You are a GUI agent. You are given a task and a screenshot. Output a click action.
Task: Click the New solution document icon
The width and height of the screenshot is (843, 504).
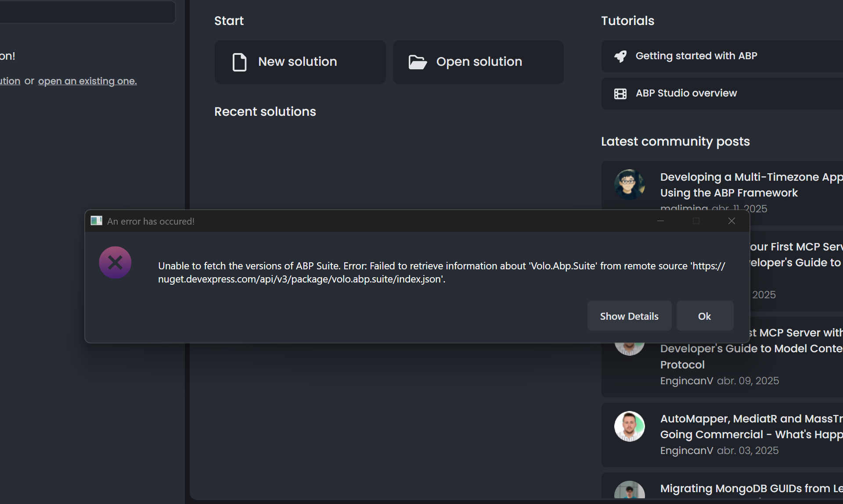pos(239,62)
